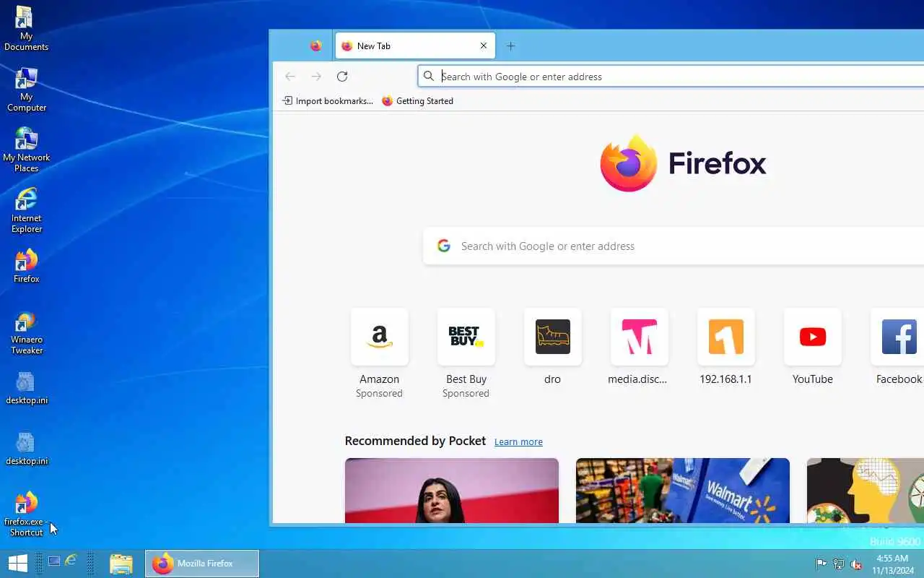
Task: Open File Explorer from taskbar
Action: [x=121, y=564]
